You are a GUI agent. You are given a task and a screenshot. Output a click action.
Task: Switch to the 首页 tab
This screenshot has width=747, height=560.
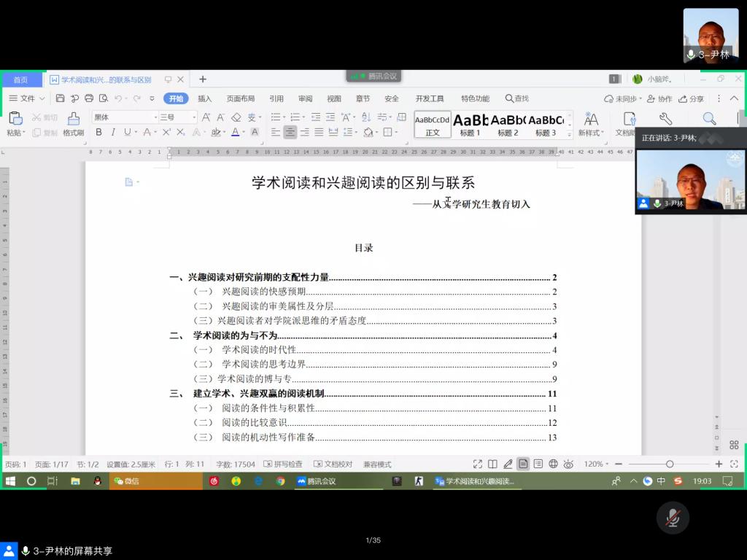tap(20, 79)
